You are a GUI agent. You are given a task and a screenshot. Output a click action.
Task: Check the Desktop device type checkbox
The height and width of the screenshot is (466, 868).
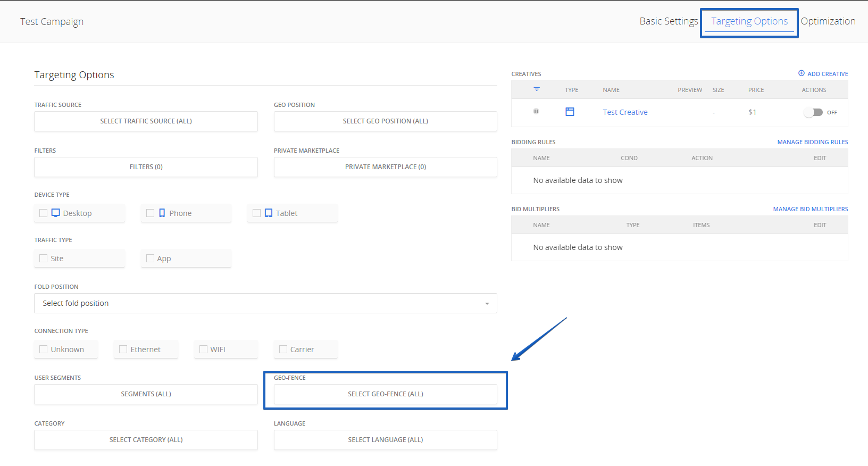pos(44,213)
